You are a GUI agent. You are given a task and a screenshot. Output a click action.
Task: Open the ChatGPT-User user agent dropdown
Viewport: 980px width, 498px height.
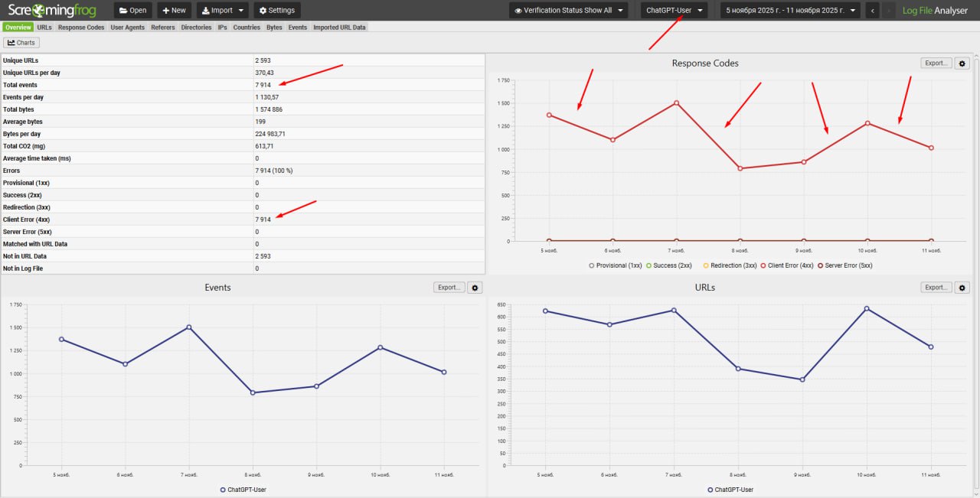(674, 11)
